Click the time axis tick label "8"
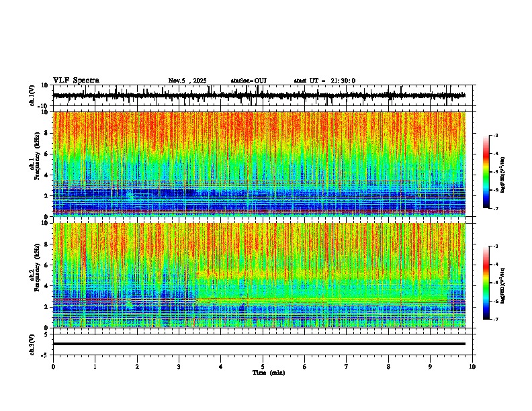The width and height of the screenshot is (532, 411). (388, 367)
